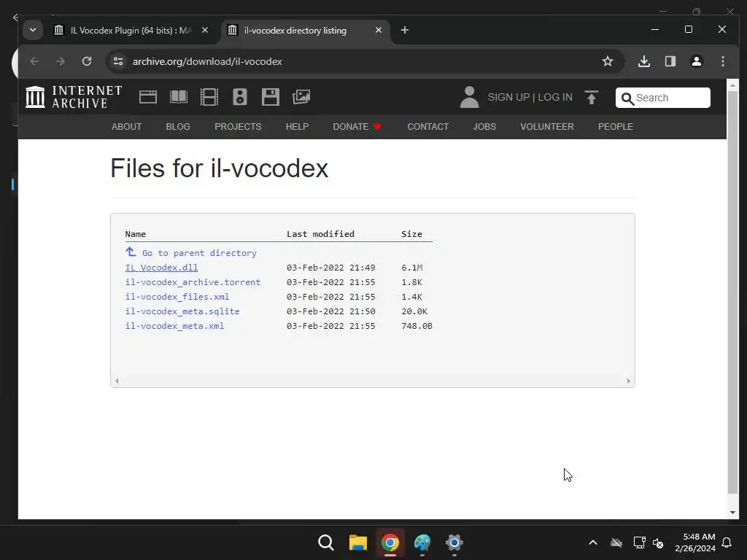Click the magnifier icon in Archive search box
Image resolution: width=747 pixels, height=560 pixels.
[627, 98]
